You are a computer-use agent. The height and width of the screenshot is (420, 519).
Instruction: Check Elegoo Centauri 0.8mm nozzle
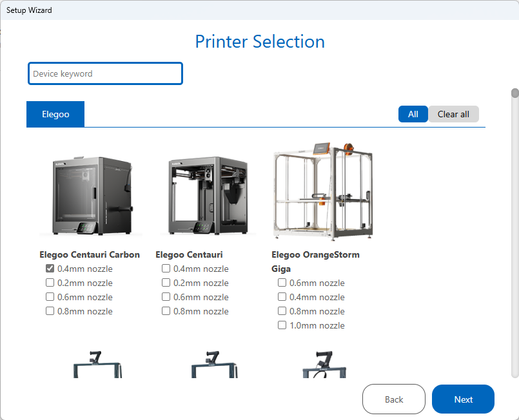coord(166,311)
